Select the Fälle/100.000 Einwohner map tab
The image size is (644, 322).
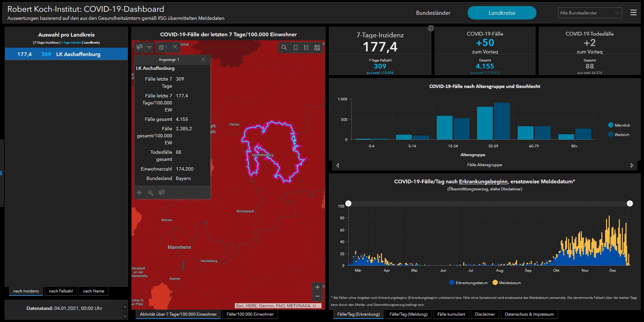(x=250, y=314)
